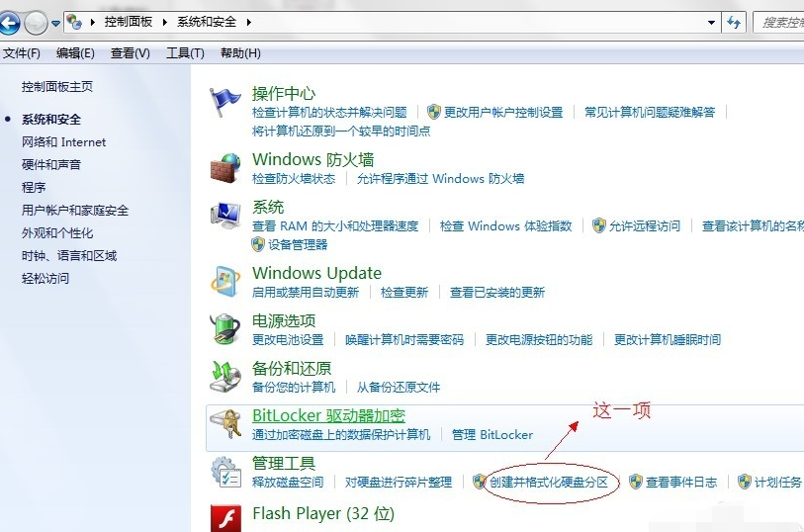The image size is (804, 532).
Task: Open Windows Update heading
Action: click(316, 273)
